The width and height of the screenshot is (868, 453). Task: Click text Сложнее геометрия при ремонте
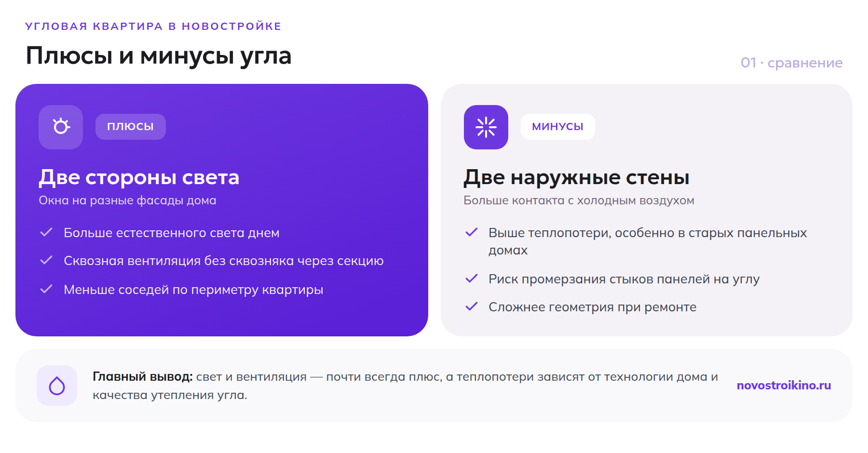click(593, 307)
